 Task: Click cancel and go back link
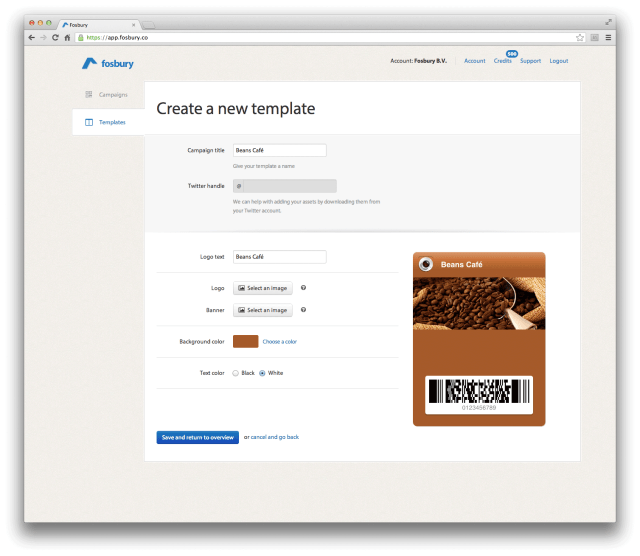[275, 437]
